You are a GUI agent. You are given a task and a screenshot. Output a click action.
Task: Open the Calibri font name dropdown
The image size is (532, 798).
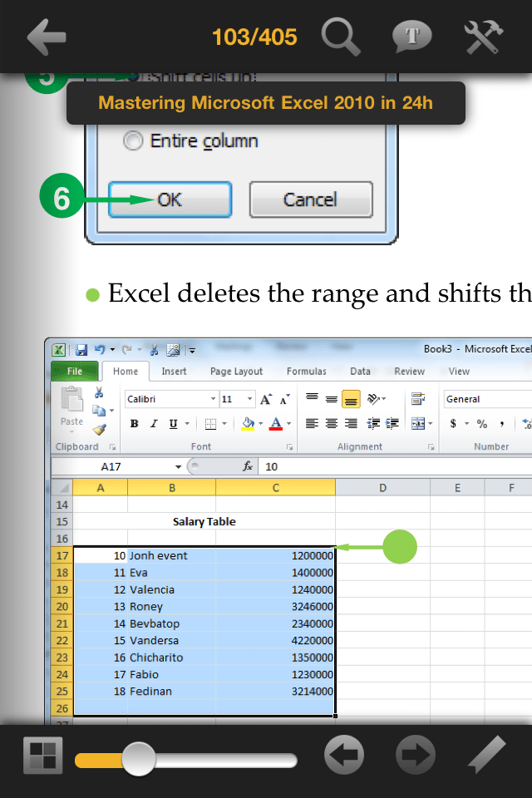click(213, 399)
